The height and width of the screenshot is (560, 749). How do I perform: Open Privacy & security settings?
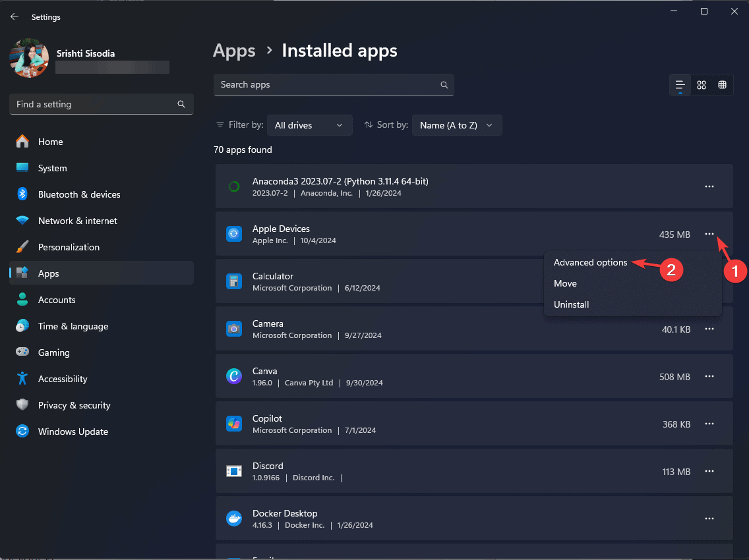(102, 405)
